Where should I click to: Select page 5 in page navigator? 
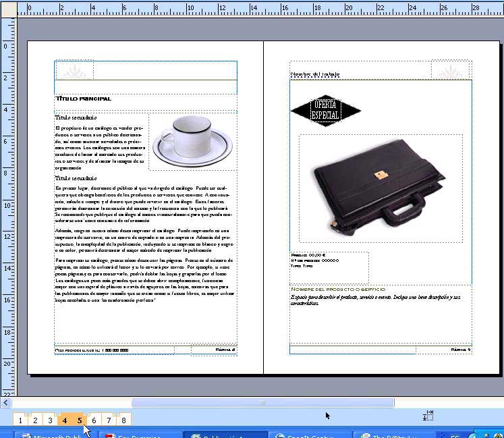tap(80, 420)
